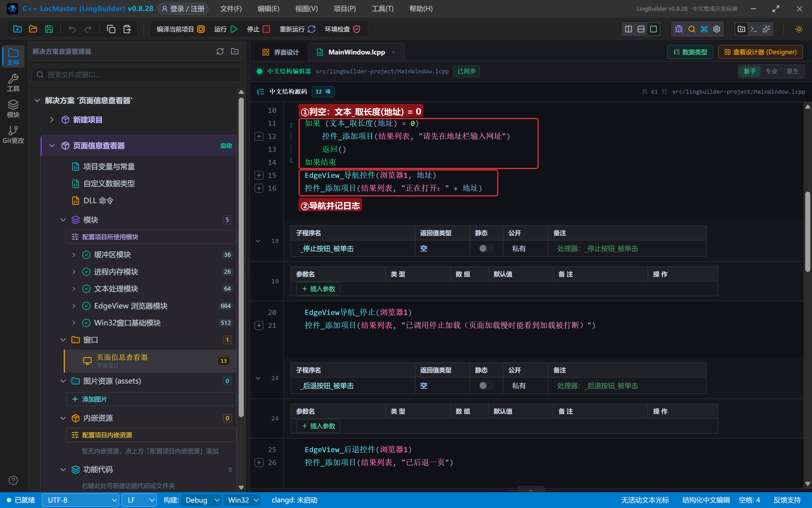The height and width of the screenshot is (508, 812).
Task: Click the new project folder-plus icon
Action: pyautogui.click(x=17, y=29)
